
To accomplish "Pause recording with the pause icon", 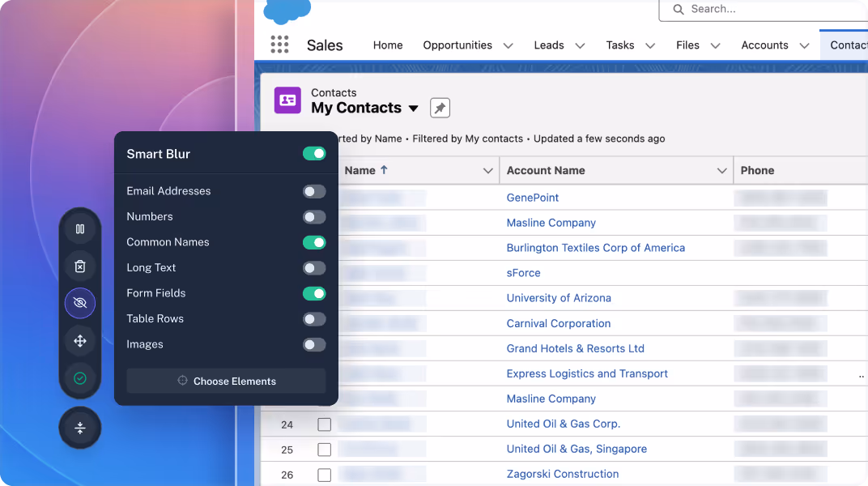I will [x=79, y=228].
